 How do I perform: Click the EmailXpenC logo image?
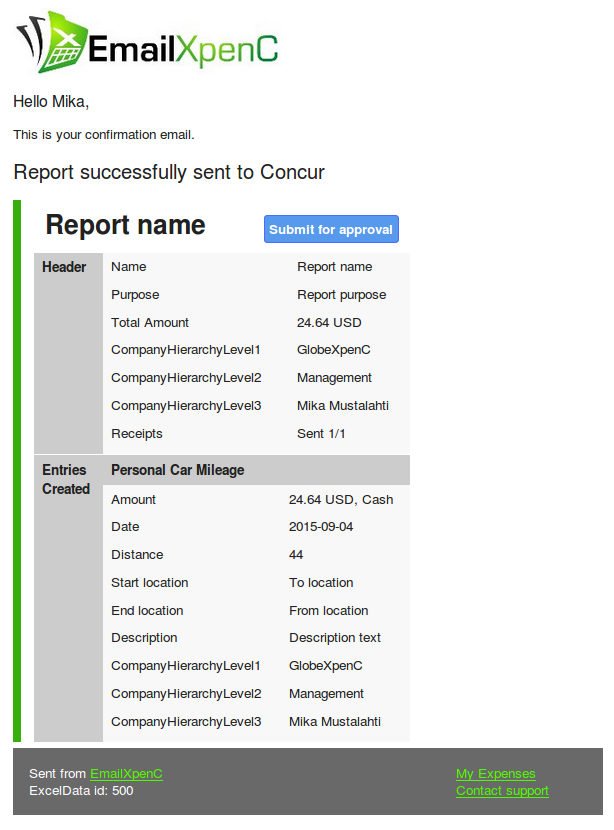click(x=147, y=42)
